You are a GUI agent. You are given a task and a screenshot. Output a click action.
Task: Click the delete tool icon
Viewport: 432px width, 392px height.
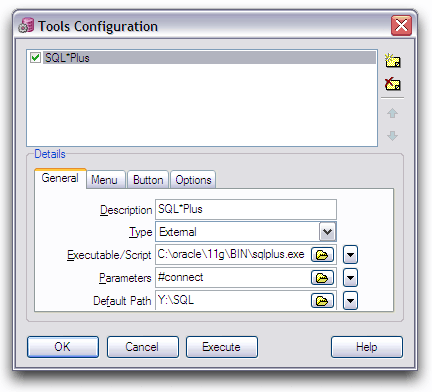pos(393,84)
